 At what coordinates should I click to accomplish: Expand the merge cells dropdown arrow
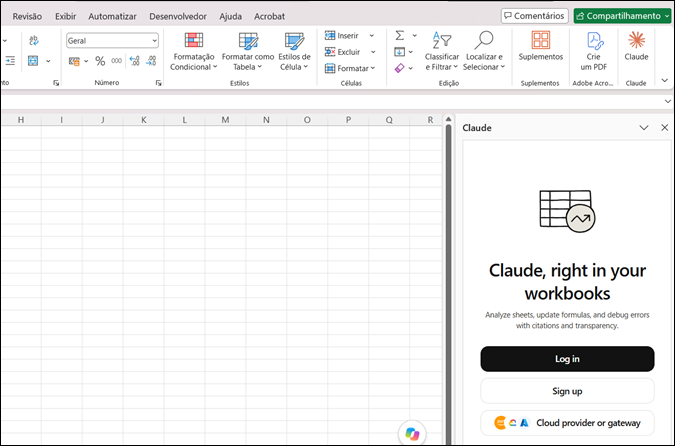48,61
